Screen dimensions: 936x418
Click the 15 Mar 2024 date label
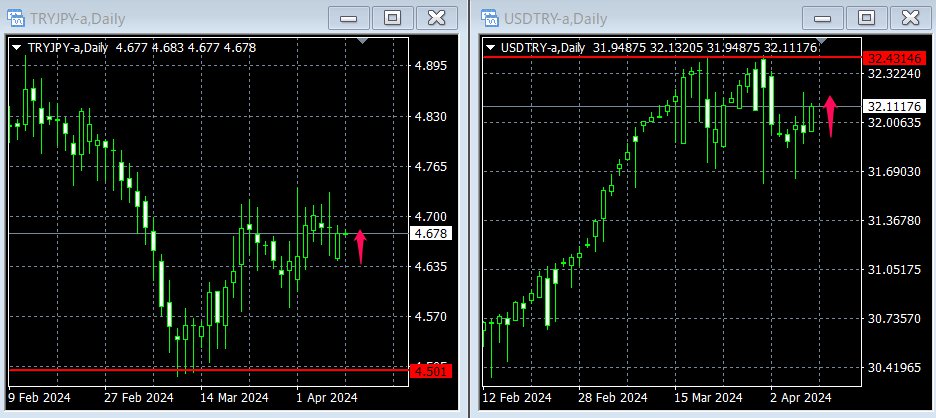point(709,398)
